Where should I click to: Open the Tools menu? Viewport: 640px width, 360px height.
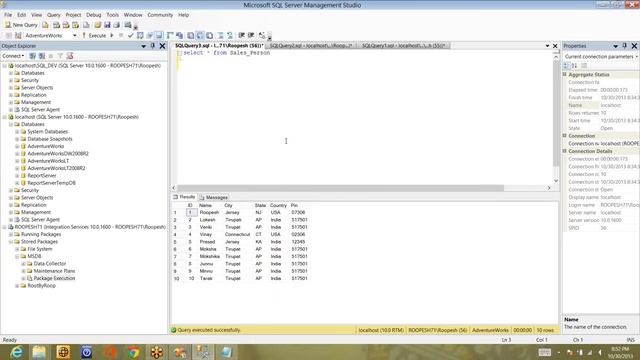(x=112, y=15)
